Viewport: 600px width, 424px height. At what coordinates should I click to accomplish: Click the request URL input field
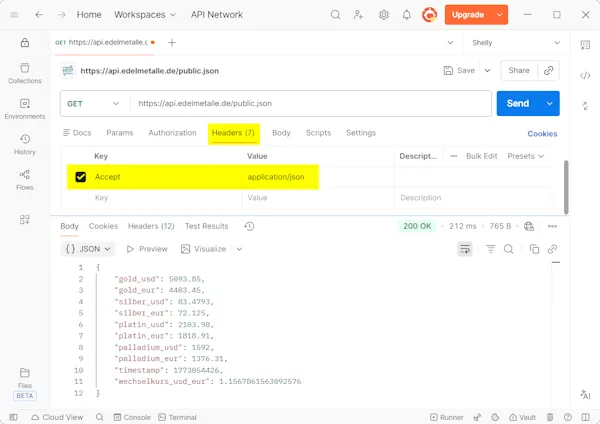pyautogui.click(x=310, y=103)
